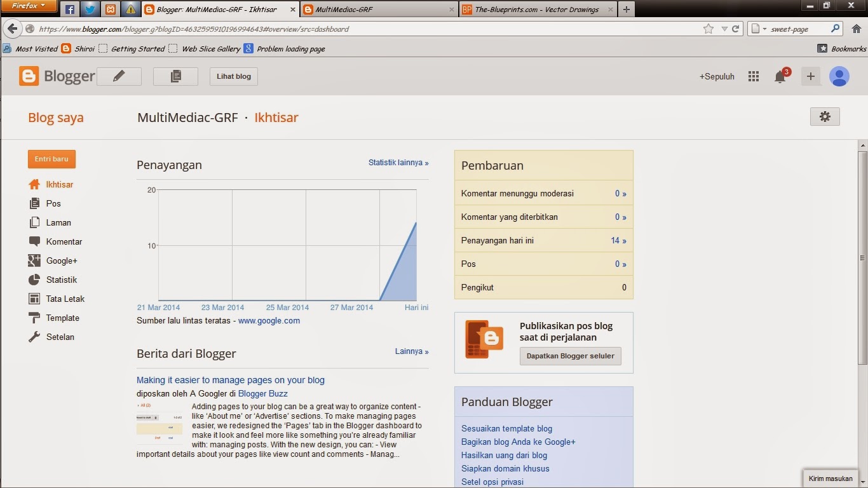The width and height of the screenshot is (868, 488).
Task: Click the mobile Blogger phone image
Action: [484, 339]
